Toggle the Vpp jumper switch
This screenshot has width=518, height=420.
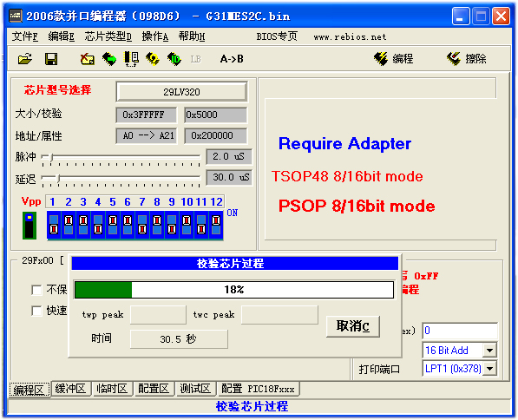click(30, 226)
